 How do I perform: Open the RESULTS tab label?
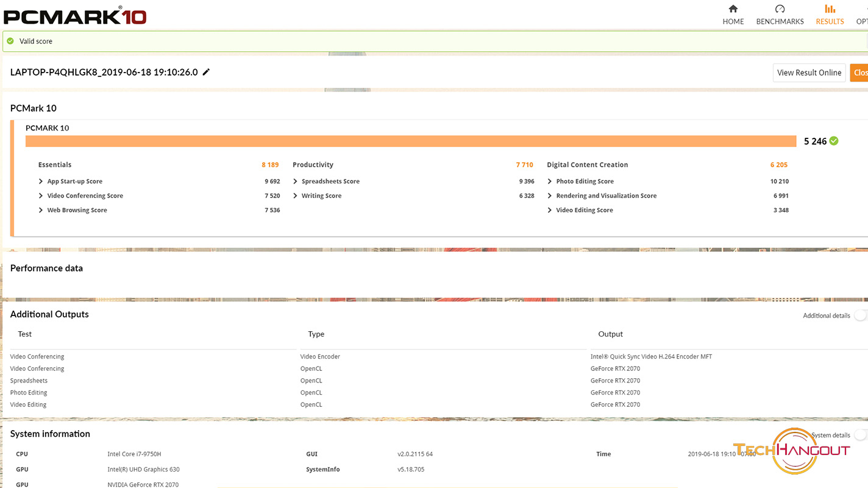click(830, 21)
